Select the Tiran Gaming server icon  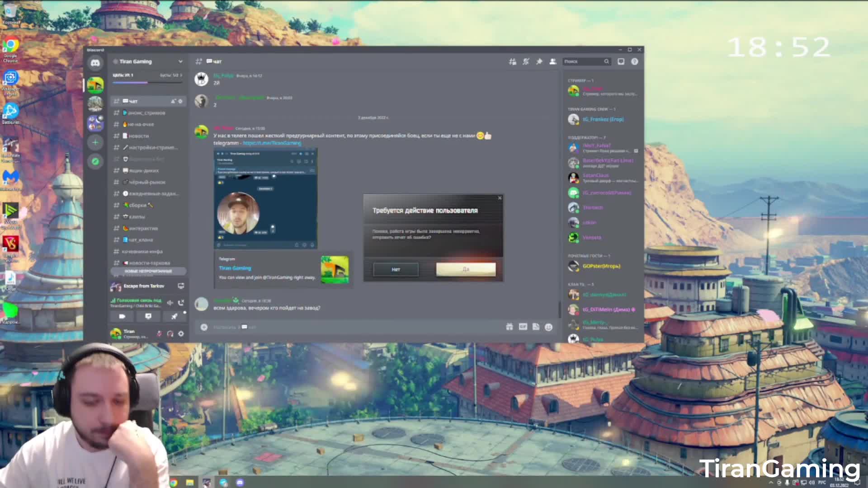pyautogui.click(x=95, y=84)
